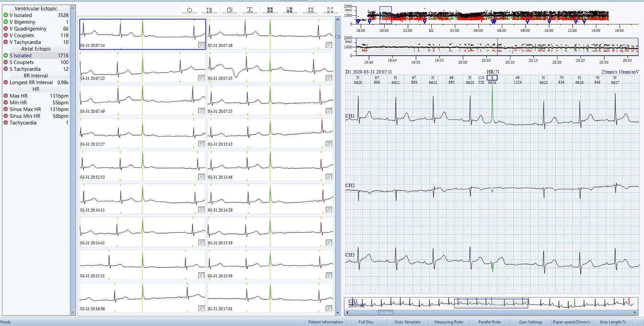Click Strip Length:7s setting
Image resolution: width=644 pixels, height=326 pixels.
pyautogui.click(x=613, y=322)
